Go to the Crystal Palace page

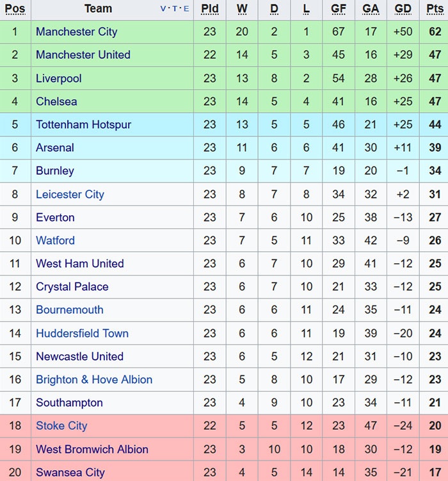point(72,286)
